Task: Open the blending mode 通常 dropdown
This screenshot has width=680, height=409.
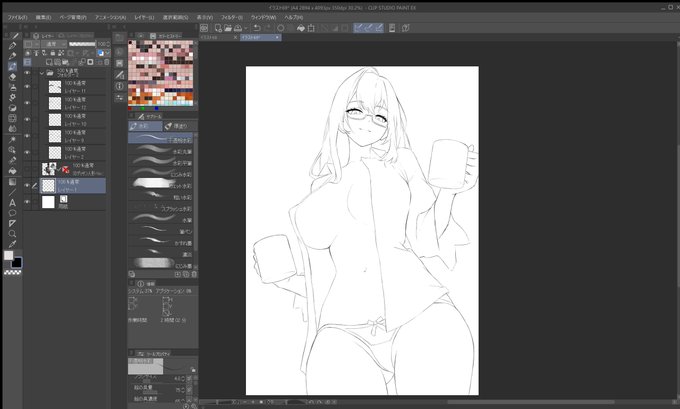Action: click(x=54, y=44)
